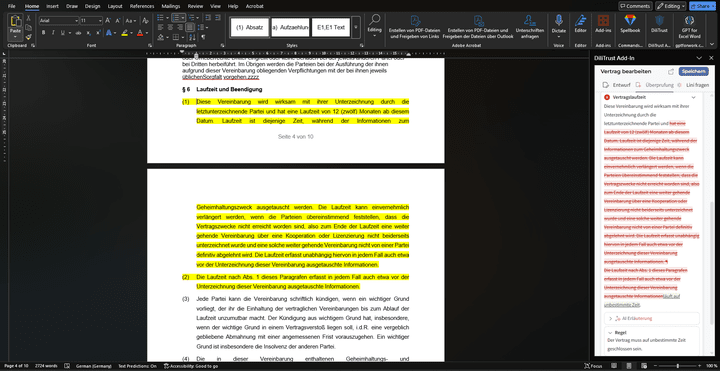Switch to the Review tab
The width and height of the screenshot is (720, 371).
[195, 6]
